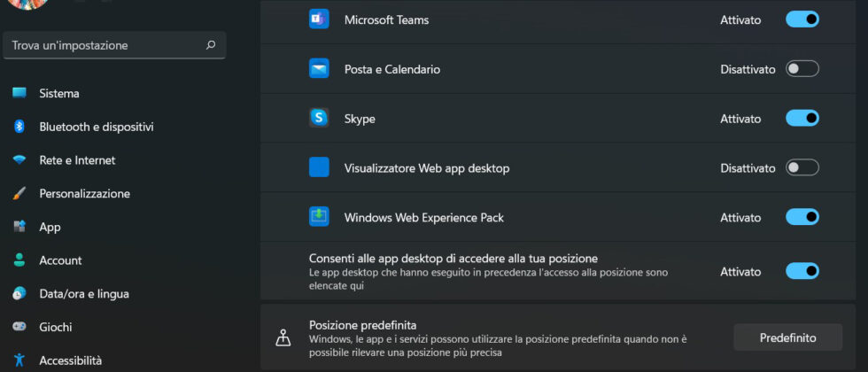The image size is (868, 372).
Task: Open Personalizzazione in the sidebar
Action: coord(84,193)
